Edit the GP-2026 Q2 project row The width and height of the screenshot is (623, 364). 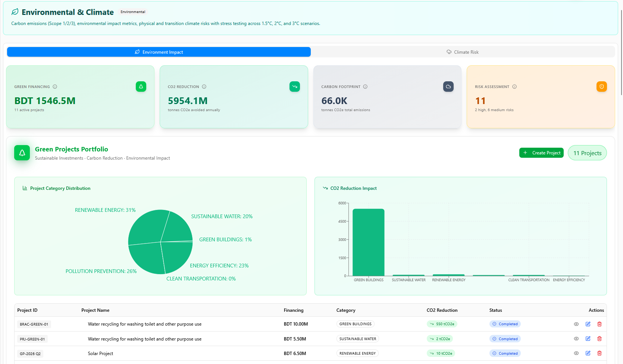(588, 353)
